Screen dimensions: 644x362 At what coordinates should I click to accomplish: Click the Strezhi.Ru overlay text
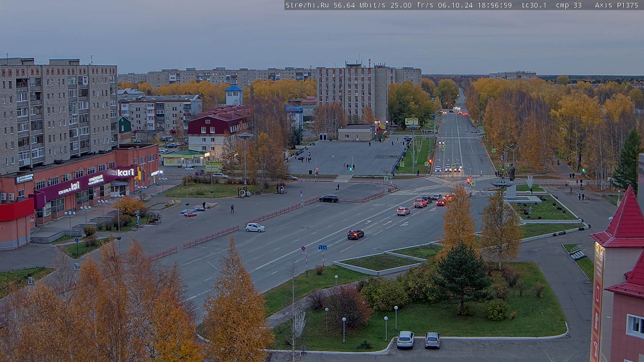click(307, 5)
